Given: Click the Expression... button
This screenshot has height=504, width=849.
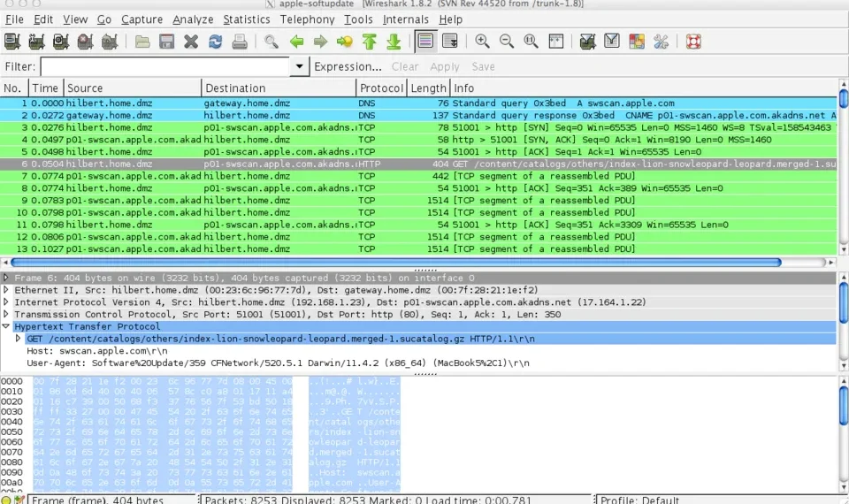Looking at the screenshot, I should [x=348, y=66].
